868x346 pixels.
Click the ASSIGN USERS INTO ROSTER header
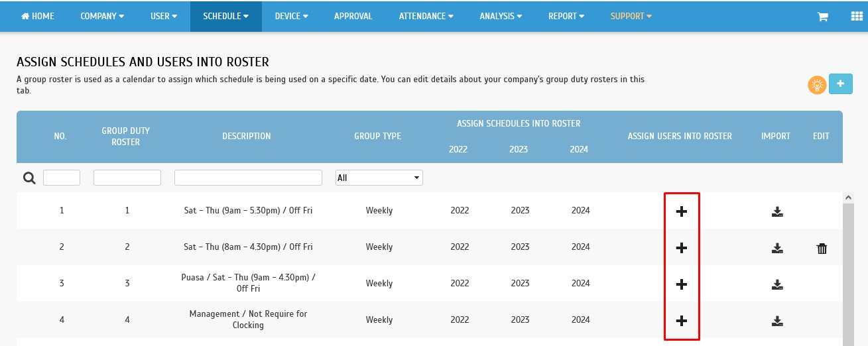(680, 137)
